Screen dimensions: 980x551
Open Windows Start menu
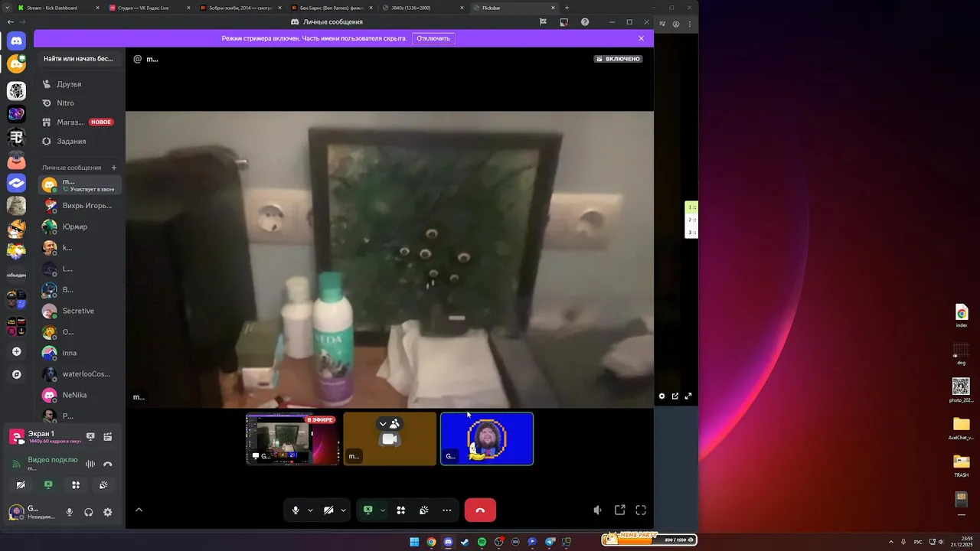point(414,542)
